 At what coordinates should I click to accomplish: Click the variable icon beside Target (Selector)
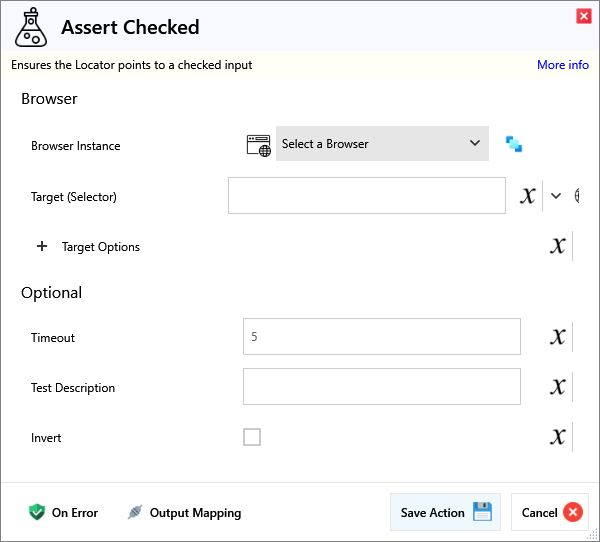pos(528,196)
